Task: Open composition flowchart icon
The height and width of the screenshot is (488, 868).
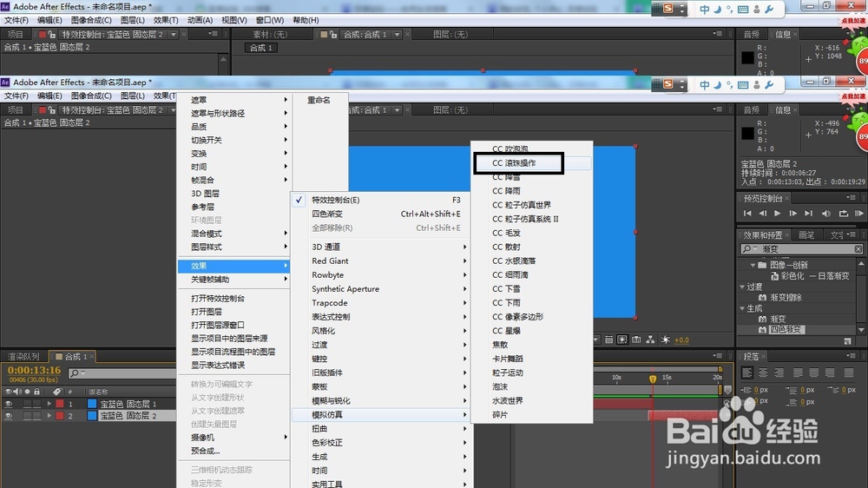Action: point(650,340)
